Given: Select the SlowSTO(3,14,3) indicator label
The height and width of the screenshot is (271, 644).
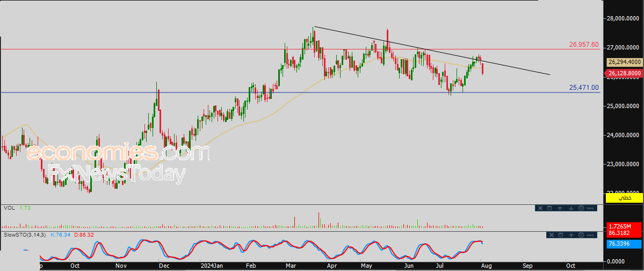Looking at the screenshot, I should 24,235.
